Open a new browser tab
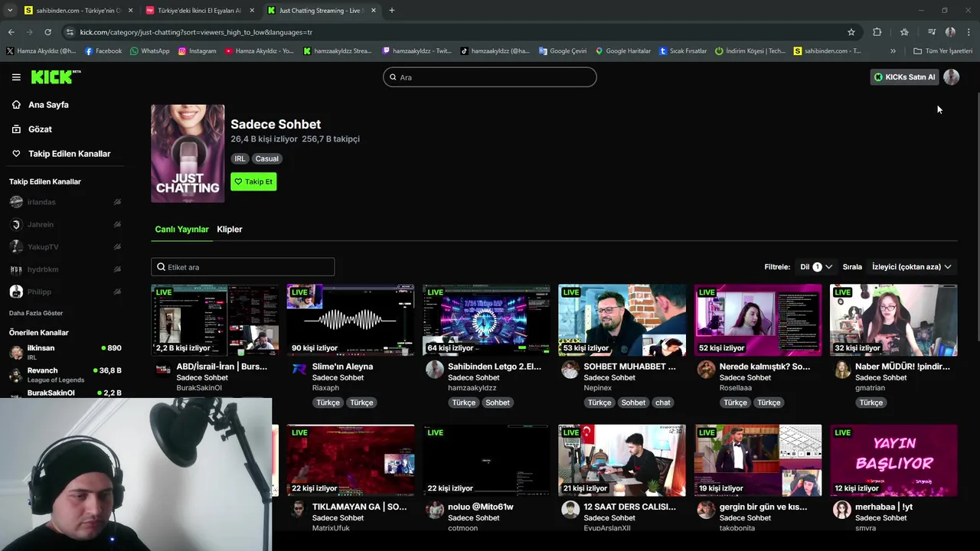980x551 pixels. [x=391, y=11]
